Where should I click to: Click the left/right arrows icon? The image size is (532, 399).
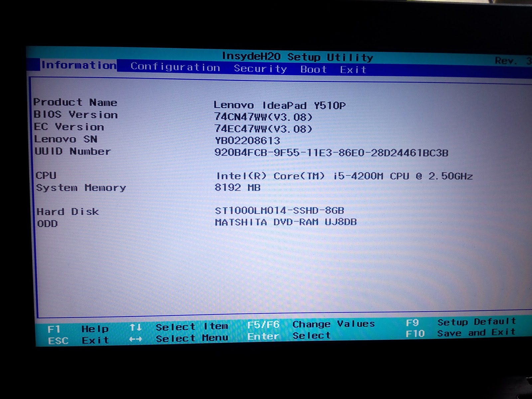click(136, 339)
